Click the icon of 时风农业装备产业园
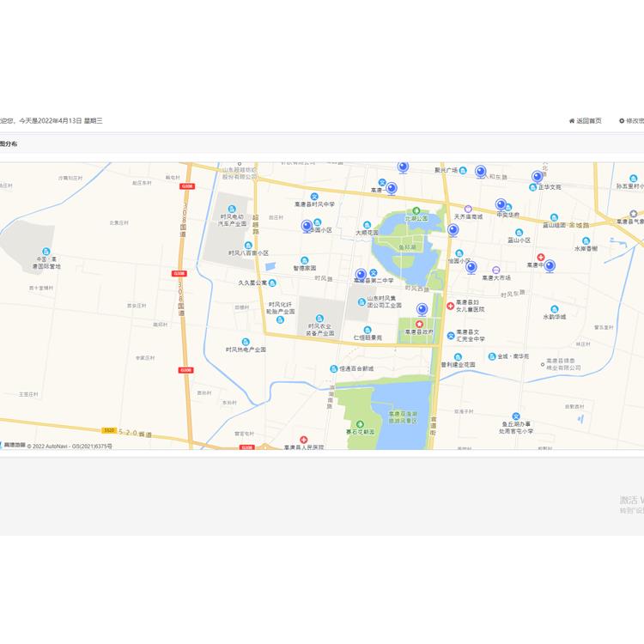This screenshot has width=644, height=644. pos(319,319)
